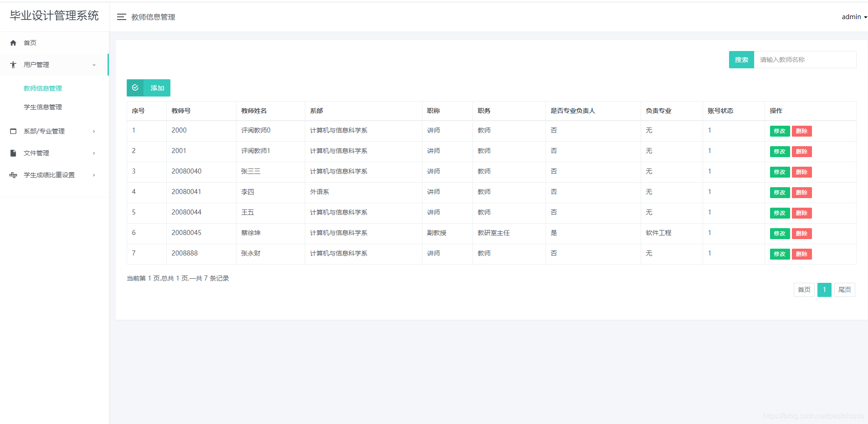Open the admin user dropdown

[x=854, y=17]
